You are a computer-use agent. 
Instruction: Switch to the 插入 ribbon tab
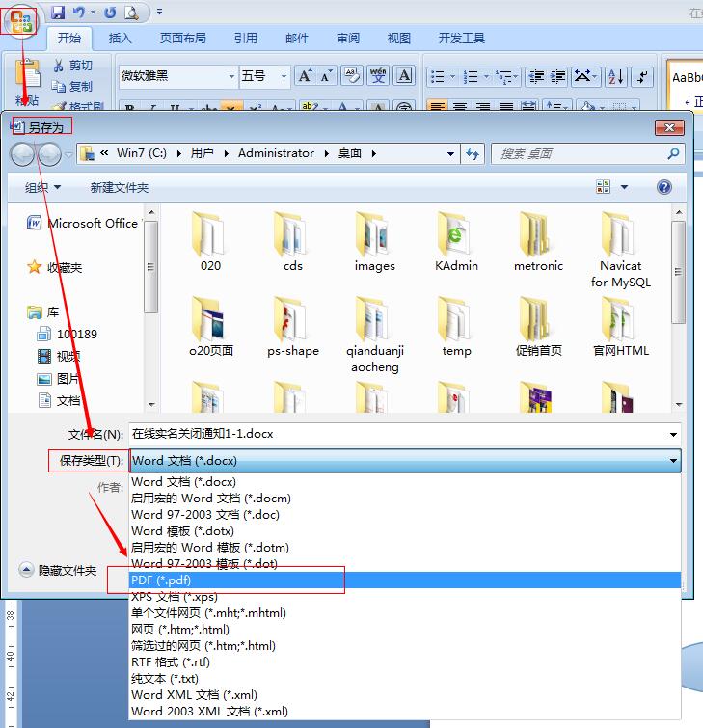click(121, 38)
